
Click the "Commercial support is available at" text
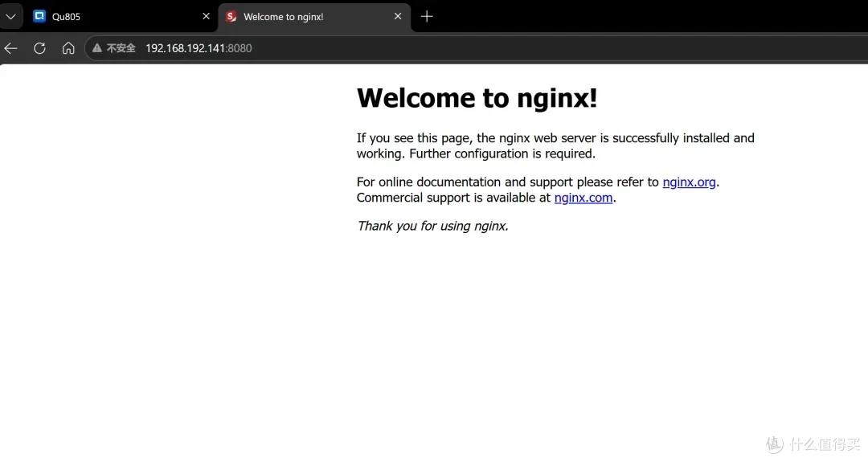click(x=454, y=198)
